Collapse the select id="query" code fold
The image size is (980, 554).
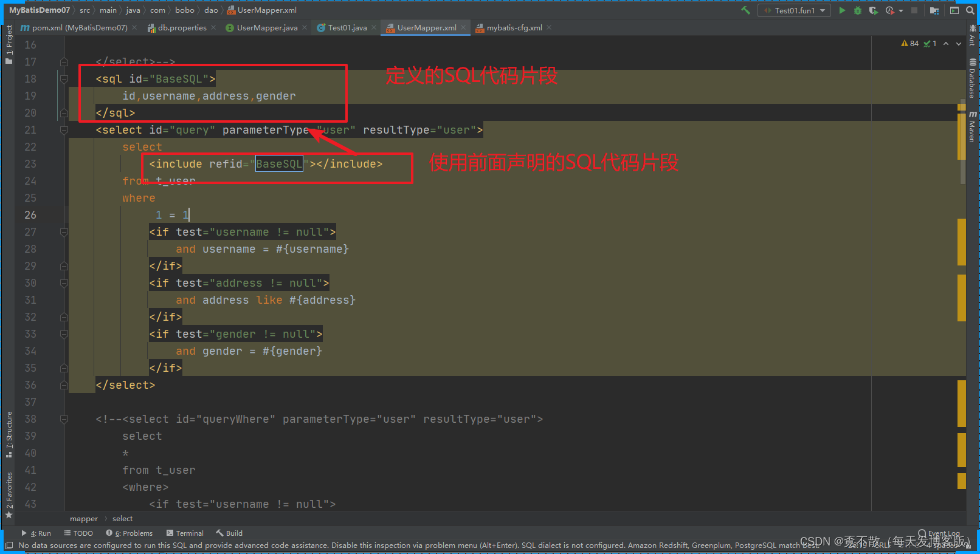pyautogui.click(x=64, y=129)
